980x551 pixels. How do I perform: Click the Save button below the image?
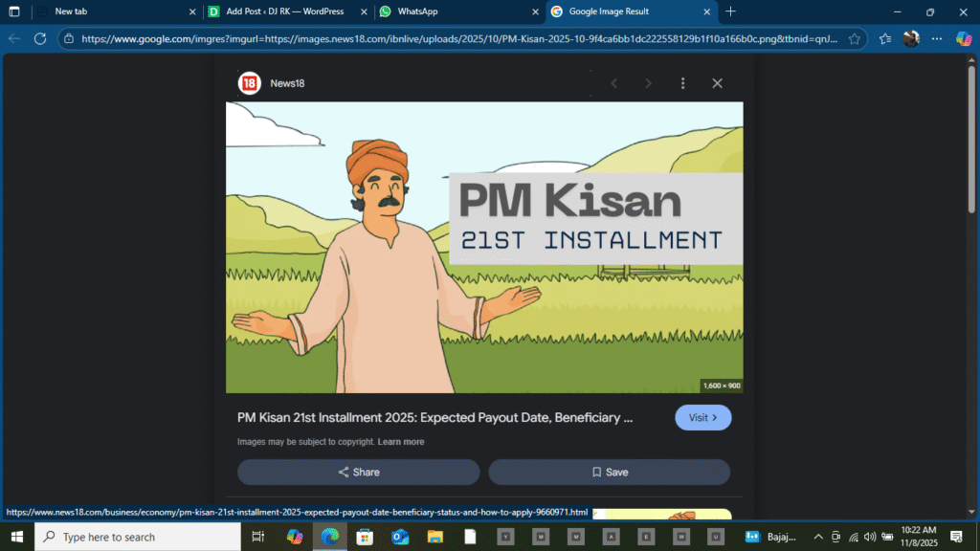(609, 472)
